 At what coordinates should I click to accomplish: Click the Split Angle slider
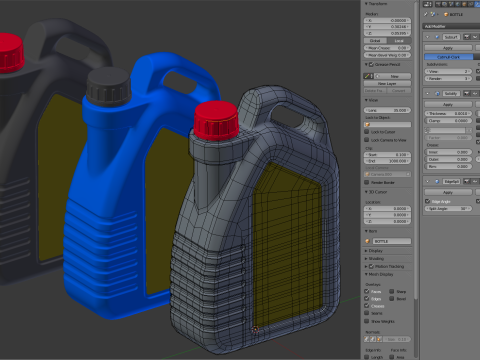tap(449, 209)
